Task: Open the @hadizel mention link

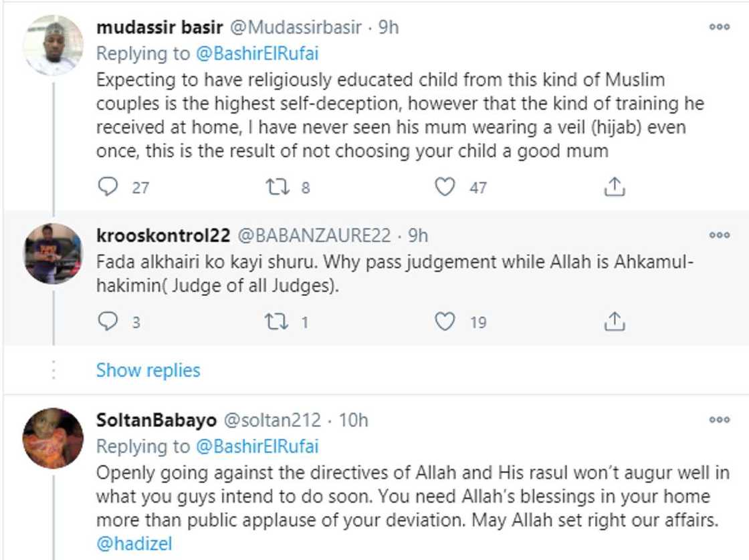Action: click(x=134, y=544)
